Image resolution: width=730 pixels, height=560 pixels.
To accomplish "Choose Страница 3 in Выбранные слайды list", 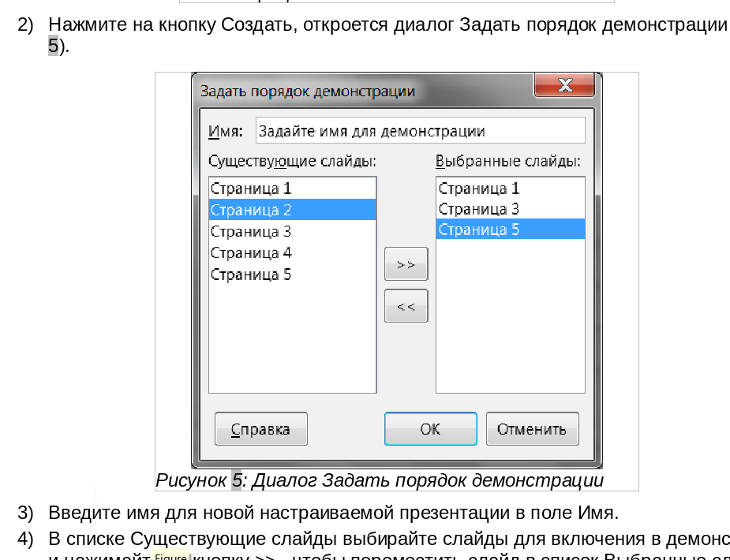I will (479, 209).
